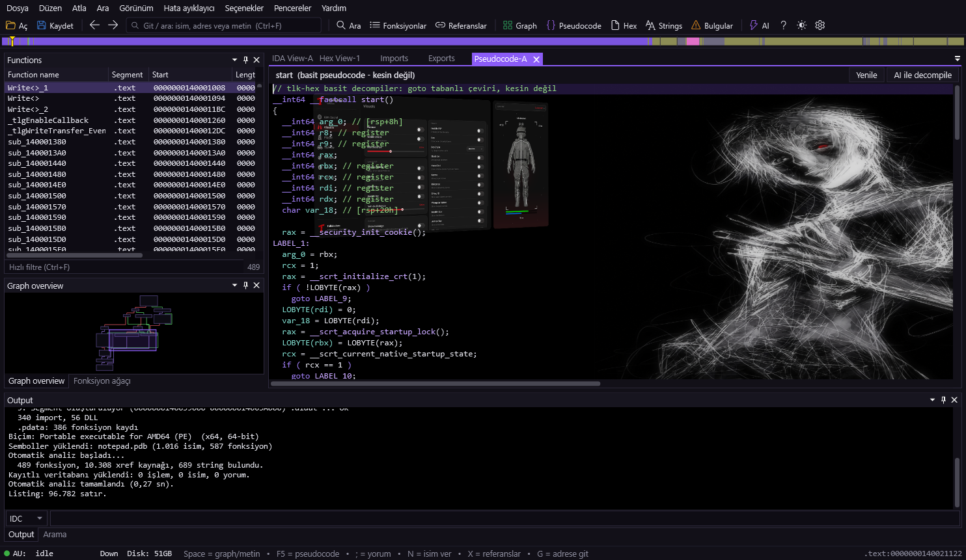Pin the Graph overview panel

[245, 286]
